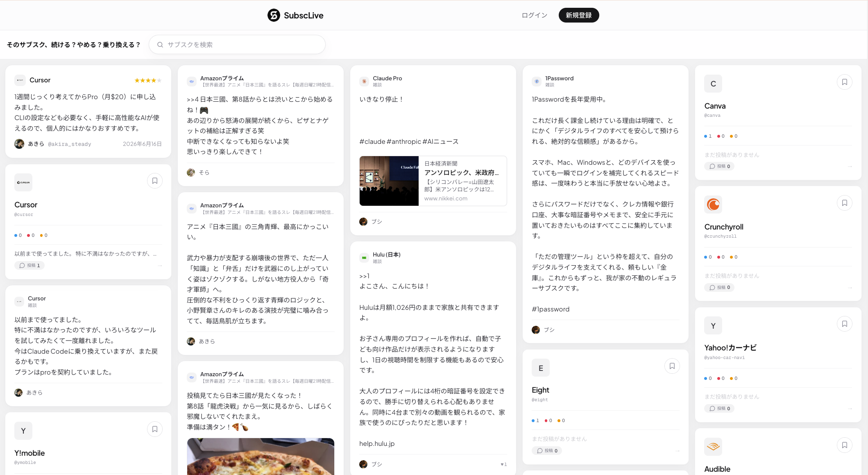The width and height of the screenshot is (868, 475).
Task: Open the 日本経済新聞 article thumbnail
Action: [x=389, y=181]
